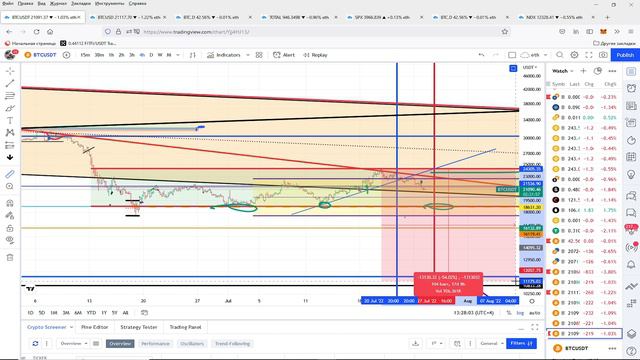Open watchlist advanced view pie icon

(x=598, y=71)
